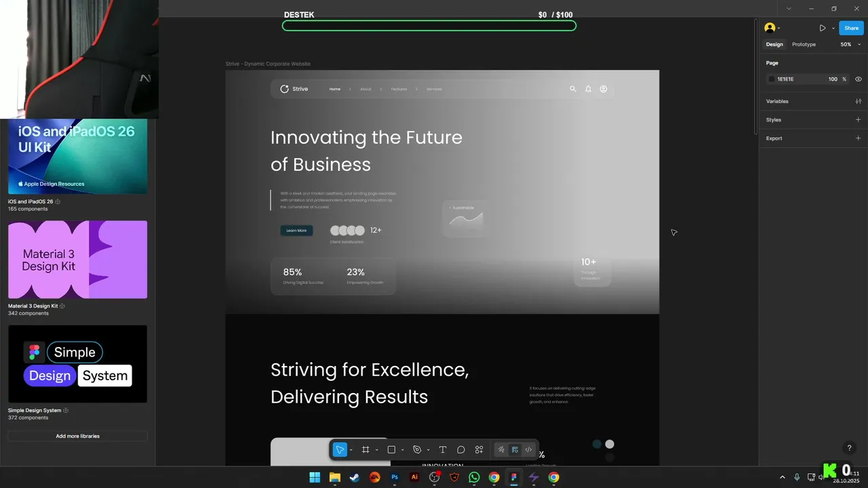Open the user avatar menu
Screen dimensions: 868x488
[772, 28]
